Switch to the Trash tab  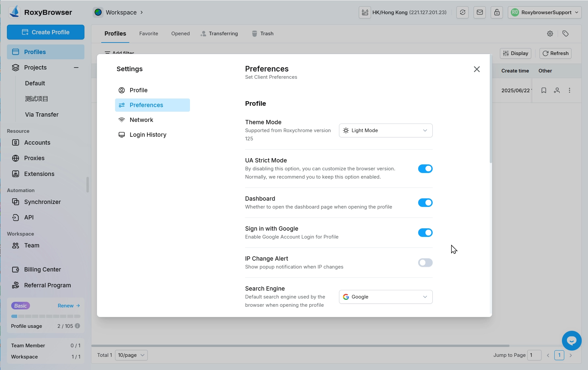263,34
